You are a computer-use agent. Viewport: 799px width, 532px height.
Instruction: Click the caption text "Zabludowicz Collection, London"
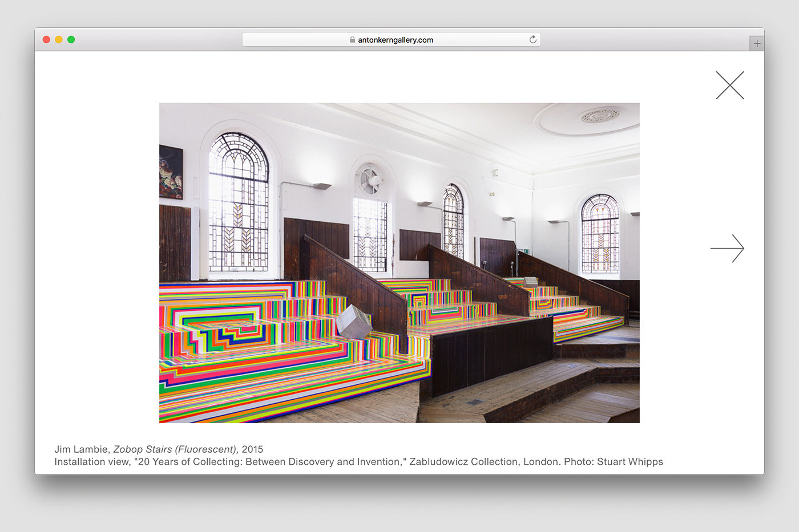[x=483, y=462]
